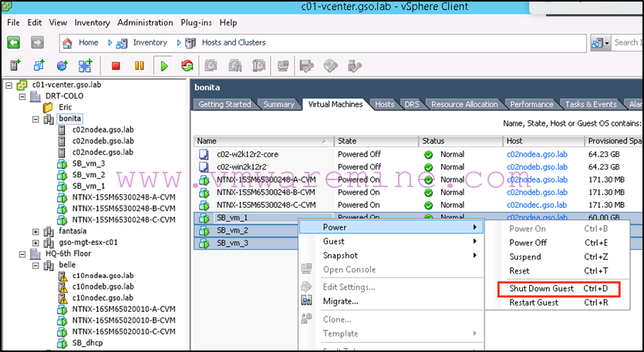Click the New vApp toolbar icon
644x352 pixels.
coord(86,65)
